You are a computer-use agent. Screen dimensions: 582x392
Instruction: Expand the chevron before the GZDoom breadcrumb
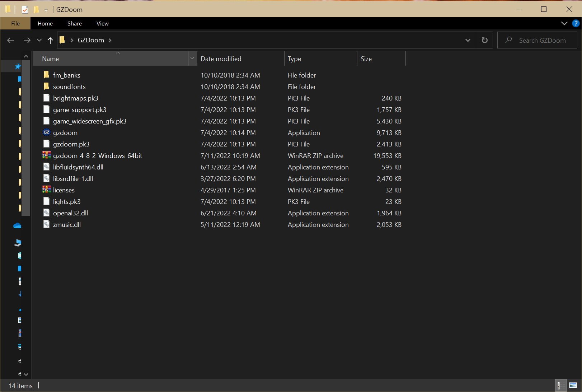click(72, 40)
